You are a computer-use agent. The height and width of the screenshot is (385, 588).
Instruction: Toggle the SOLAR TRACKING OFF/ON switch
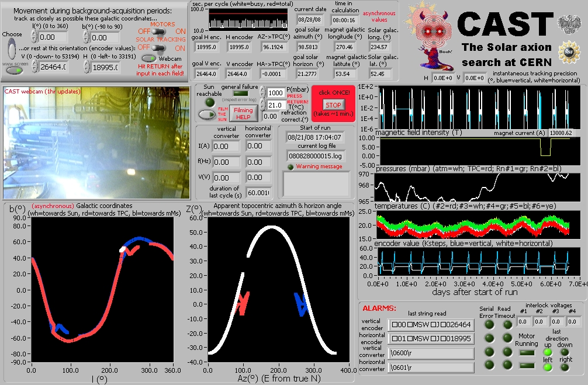coord(158,48)
